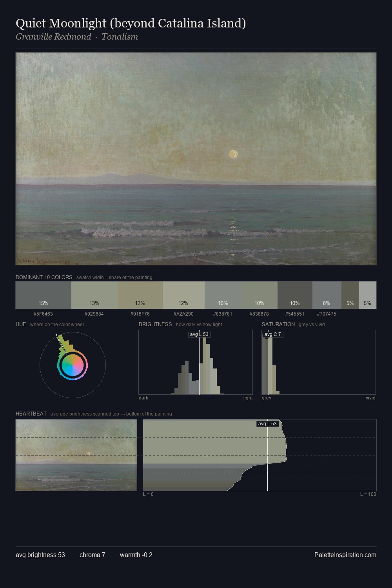This screenshot has height=588, width=392.
Task: Click the hue color wheel
Action: tap(73, 365)
